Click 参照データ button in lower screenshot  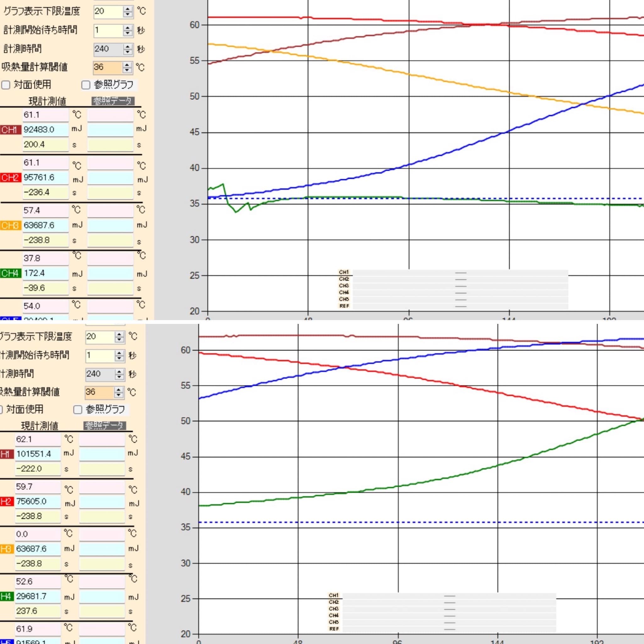coord(105,426)
